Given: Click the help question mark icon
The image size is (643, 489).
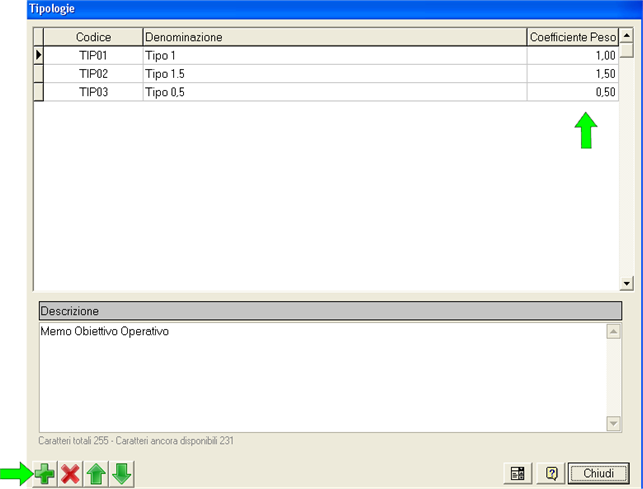Looking at the screenshot, I should tap(551, 474).
